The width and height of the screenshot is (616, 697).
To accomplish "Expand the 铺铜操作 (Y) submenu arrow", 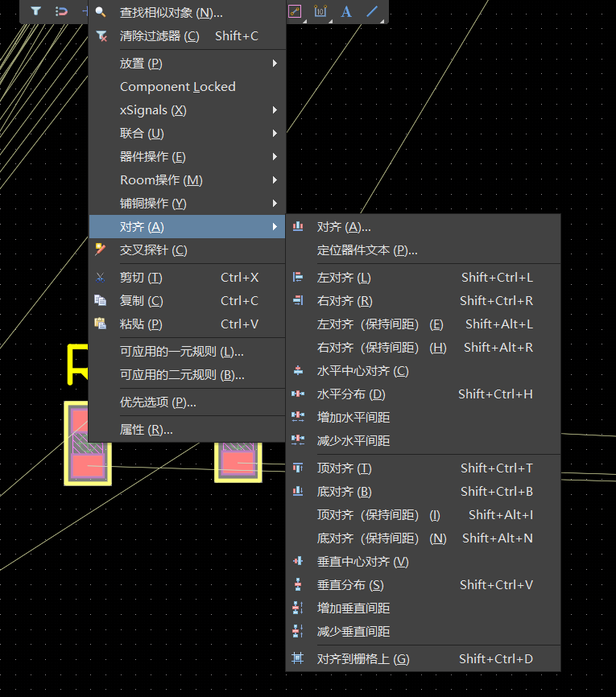I will tap(275, 203).
